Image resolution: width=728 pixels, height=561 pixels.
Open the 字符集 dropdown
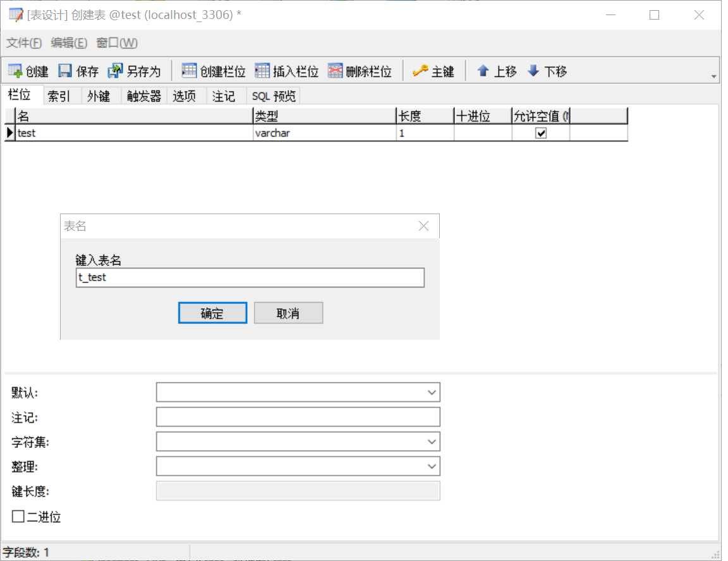click(x=432, y=442)
